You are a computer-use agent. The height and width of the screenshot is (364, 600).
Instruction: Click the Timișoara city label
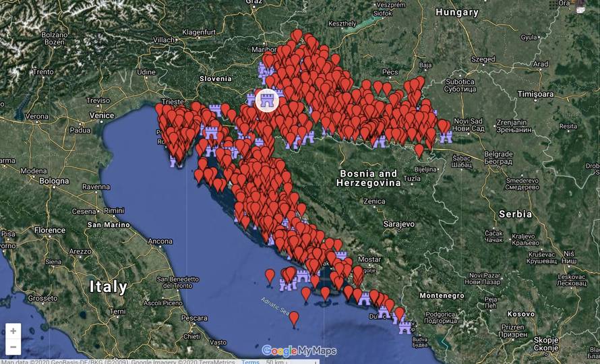point(535,94)
